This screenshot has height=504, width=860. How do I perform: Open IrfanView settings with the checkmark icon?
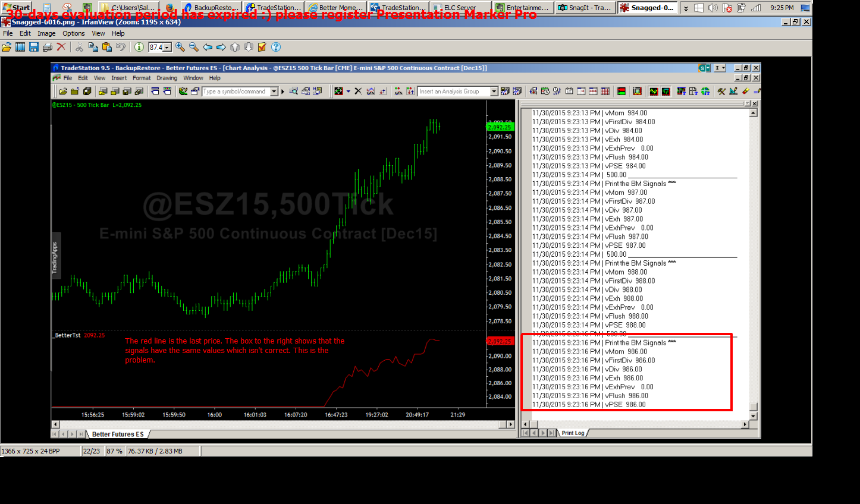pyautogui.click(x=262, y=47)
